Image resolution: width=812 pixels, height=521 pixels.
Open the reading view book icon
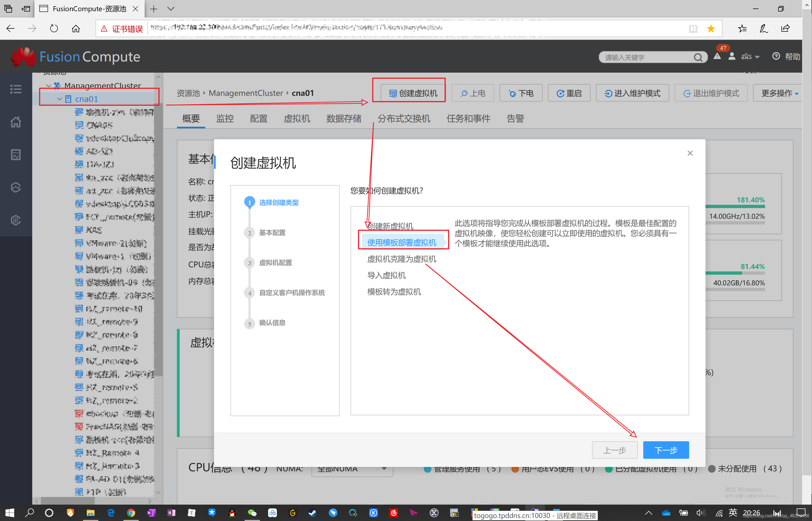693,29
